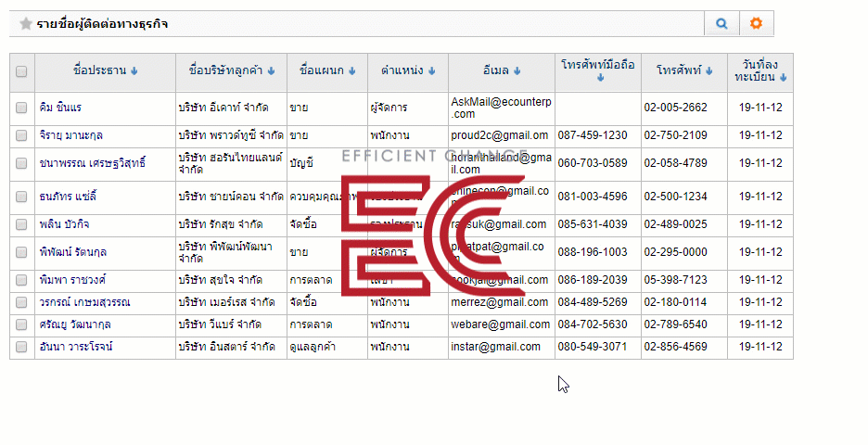The width and height of the screenshot is (868, 445).
Task: Click mobile number 085-631-4039
Action: click(593, 224)
